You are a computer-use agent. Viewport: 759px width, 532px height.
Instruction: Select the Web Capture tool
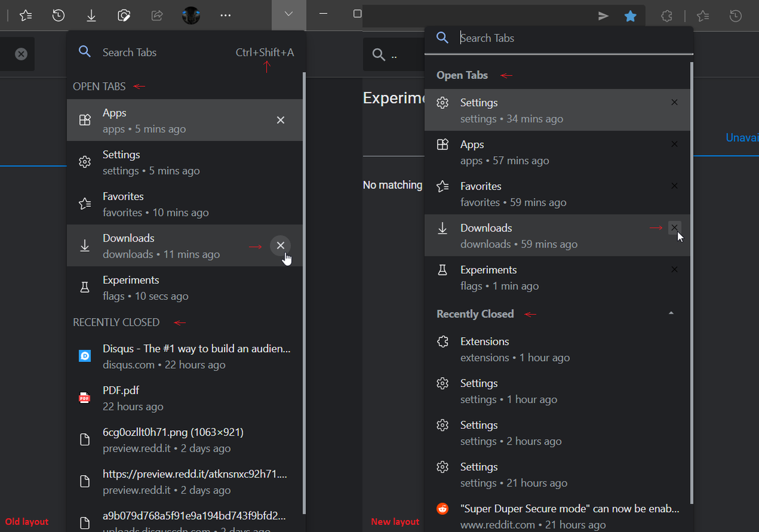[x=124, y=15]
